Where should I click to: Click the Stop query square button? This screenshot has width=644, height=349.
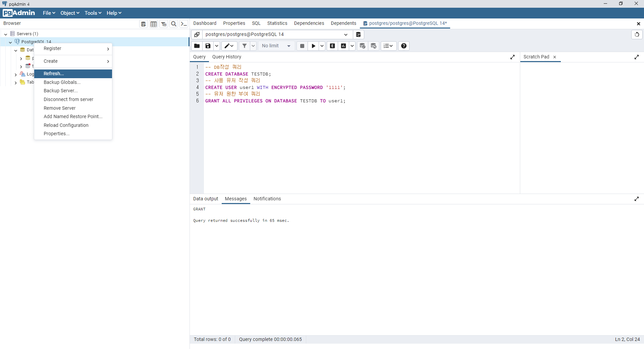tap(302, 46)
